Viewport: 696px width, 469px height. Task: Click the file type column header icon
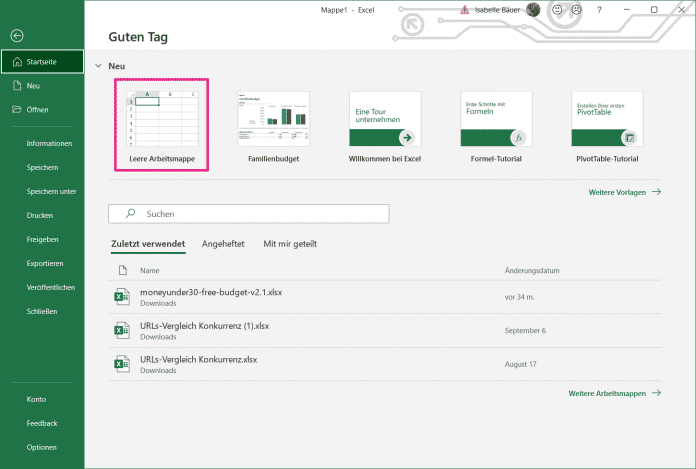(x=123, y=270)
